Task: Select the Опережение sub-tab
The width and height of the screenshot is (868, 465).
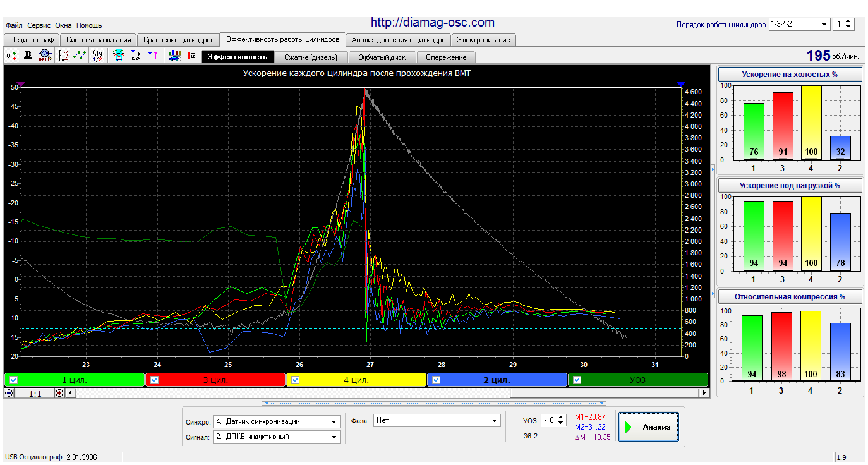Action: [x=446, y=57]
